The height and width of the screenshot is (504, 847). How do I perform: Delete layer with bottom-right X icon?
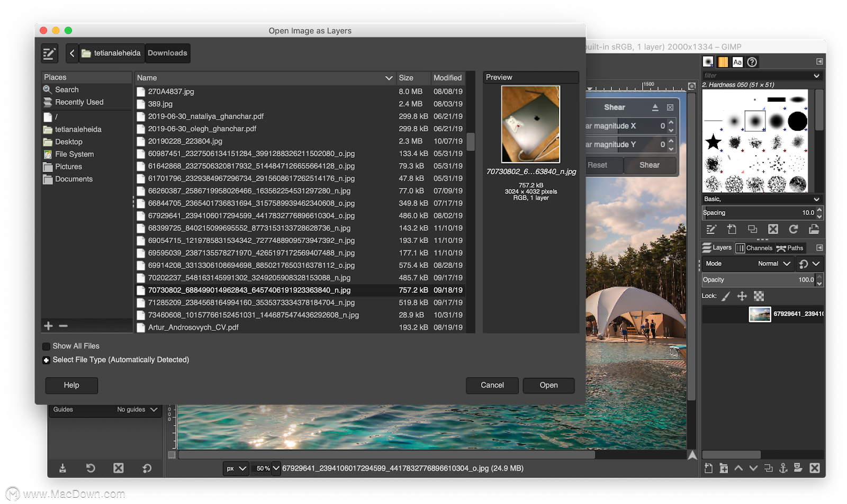815,468
